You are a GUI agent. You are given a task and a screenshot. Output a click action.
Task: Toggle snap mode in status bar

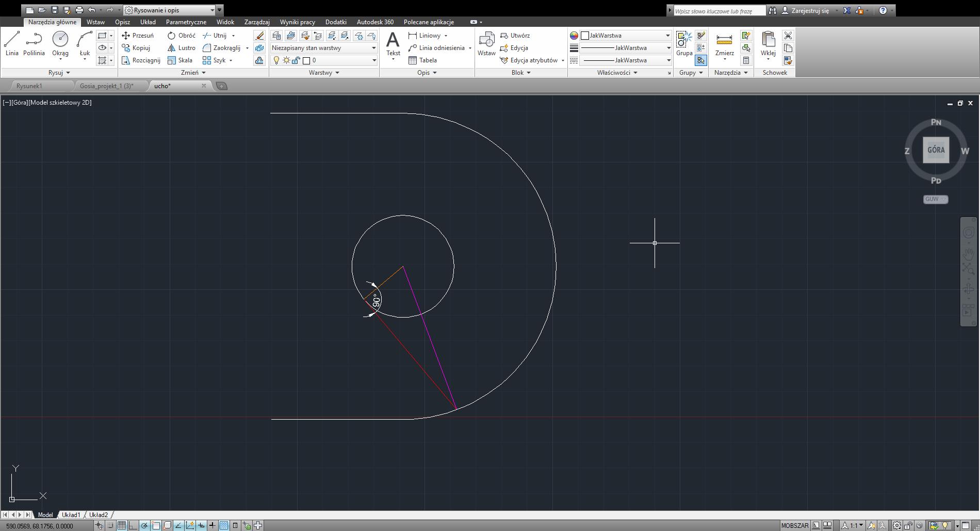(x=110, y=525)
